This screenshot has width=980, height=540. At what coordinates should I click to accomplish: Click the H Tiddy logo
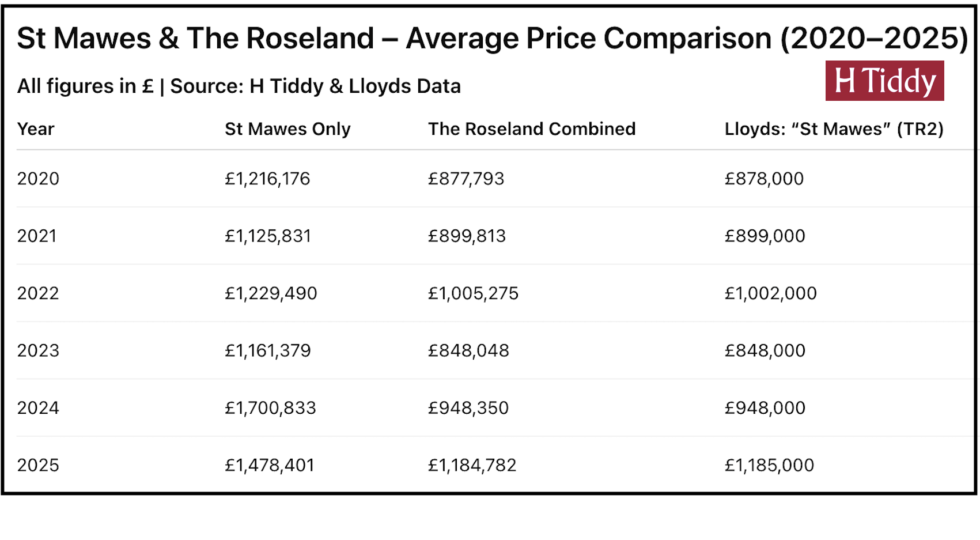pyautogui.click(x=884, y=81)
